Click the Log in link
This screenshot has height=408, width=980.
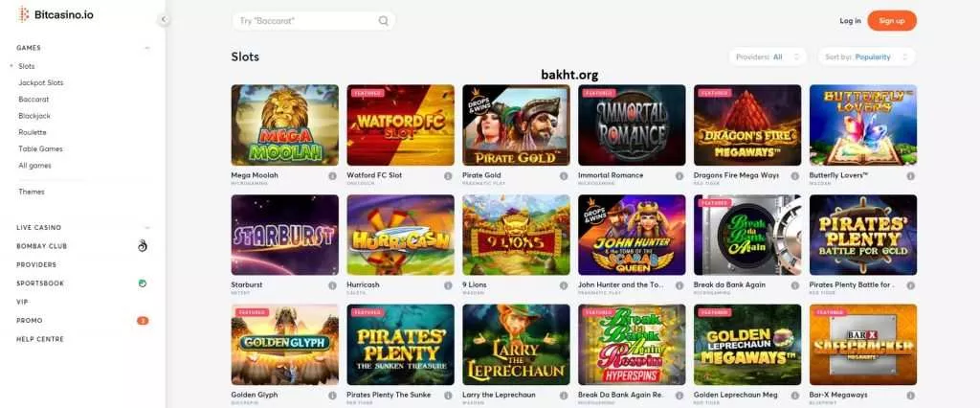pos(850,21)
